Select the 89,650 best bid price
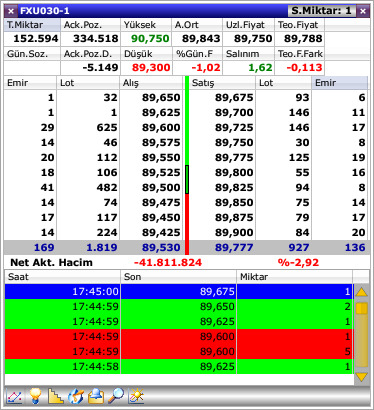 (x=161, y=97)
